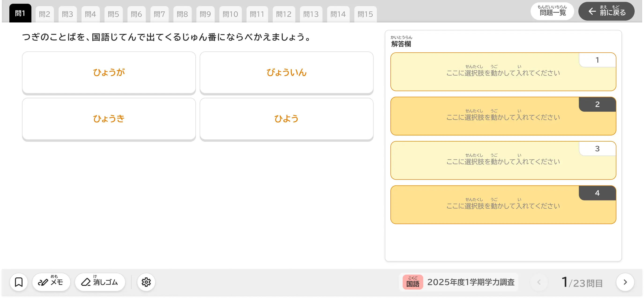Click answer slot number 3
The width and height of the screenshot is (644, 298).
pyautogui.click(x=503, y=160)
